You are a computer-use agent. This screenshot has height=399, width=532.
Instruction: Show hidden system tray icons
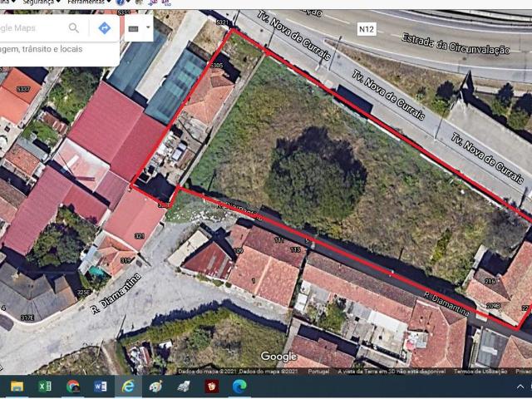(x=520, y=387)
